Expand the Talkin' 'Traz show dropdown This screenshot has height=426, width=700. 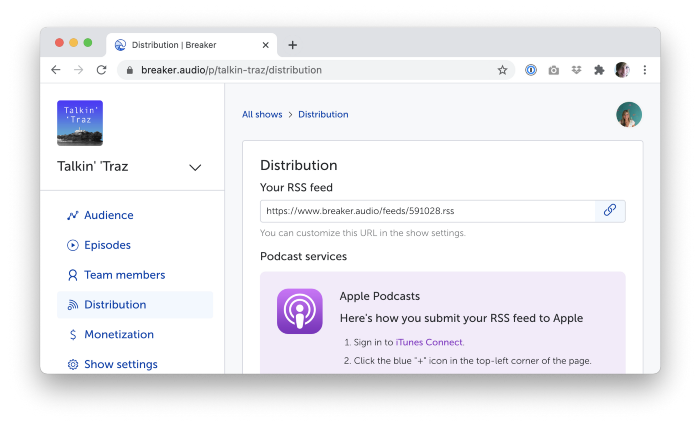coord(195,167)
